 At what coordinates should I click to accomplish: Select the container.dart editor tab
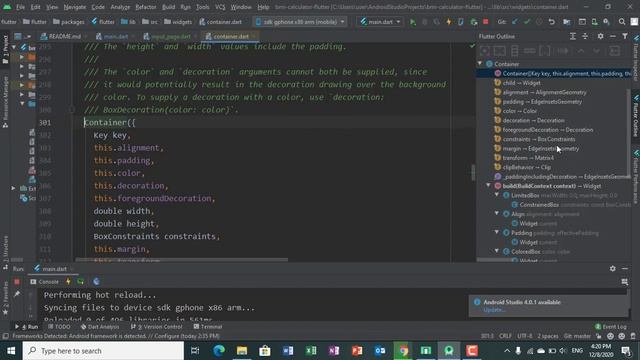point(231,36)
